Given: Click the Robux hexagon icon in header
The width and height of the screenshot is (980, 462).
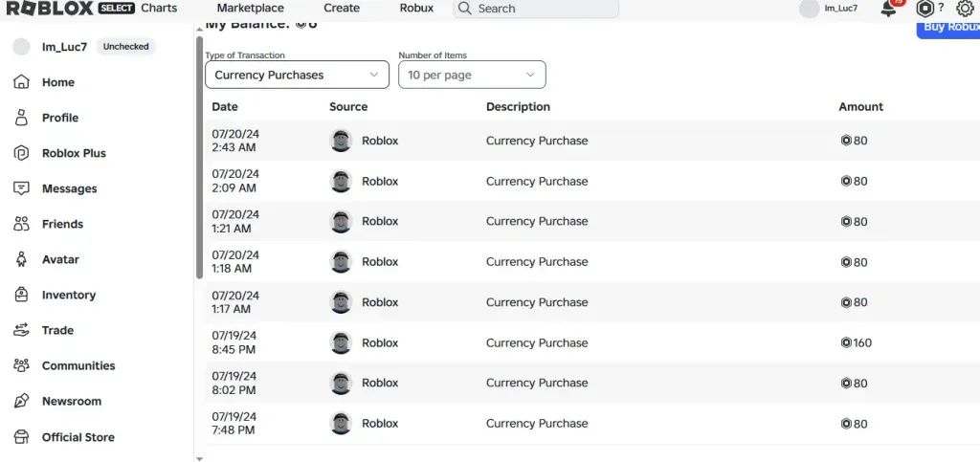Looking at the screenshot, I should [x=925, y=9].
